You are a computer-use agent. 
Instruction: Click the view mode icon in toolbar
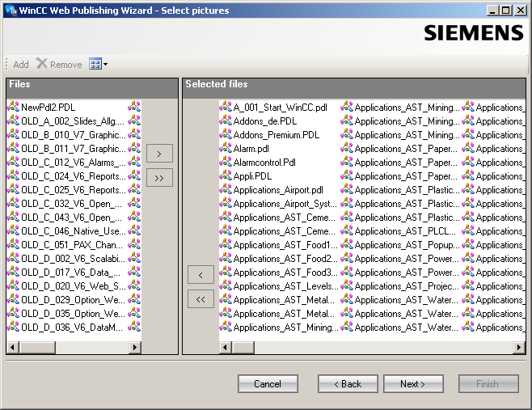point(95,64)
